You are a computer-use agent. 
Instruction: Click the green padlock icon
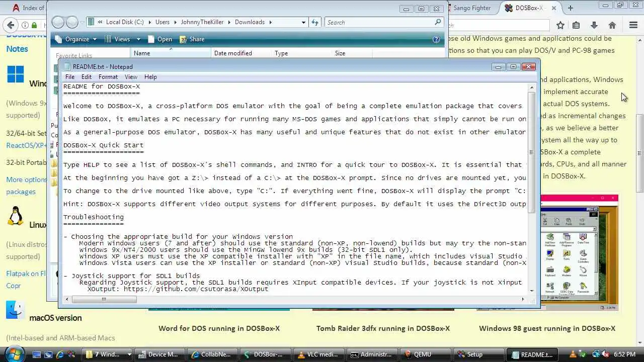click(x=34, y=25)
